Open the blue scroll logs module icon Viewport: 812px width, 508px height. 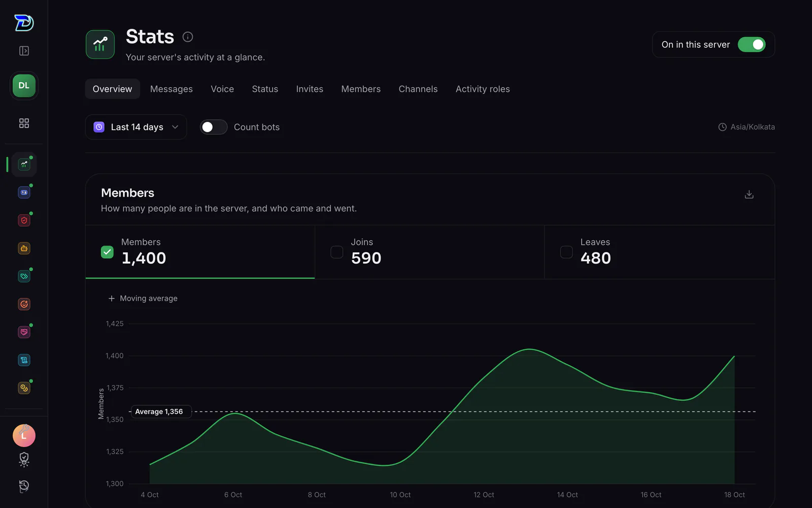pyautogui.click(x=24, y=360)
